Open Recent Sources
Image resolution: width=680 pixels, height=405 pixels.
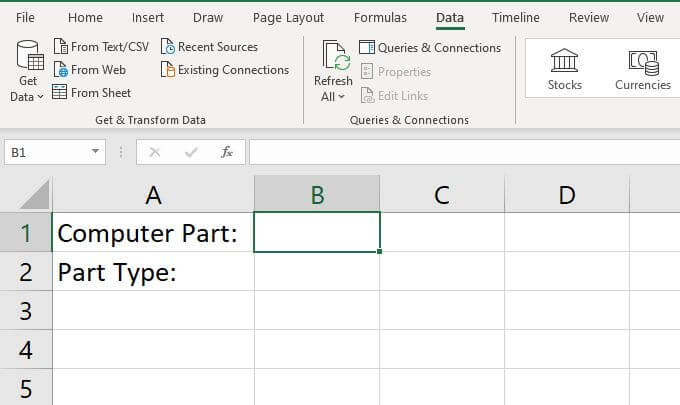pyautogui.click(x=209, y=47)
